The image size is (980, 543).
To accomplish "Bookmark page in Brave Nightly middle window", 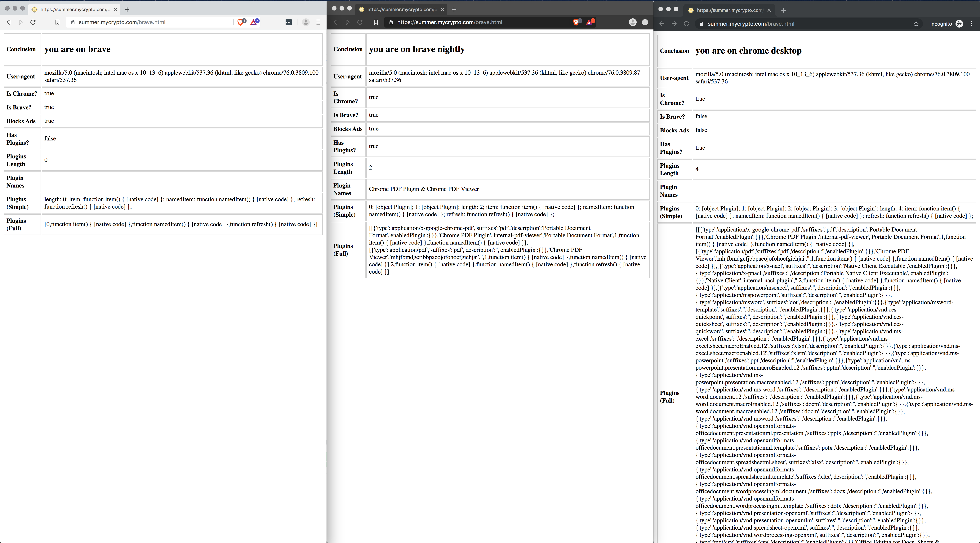I will 376,22.
